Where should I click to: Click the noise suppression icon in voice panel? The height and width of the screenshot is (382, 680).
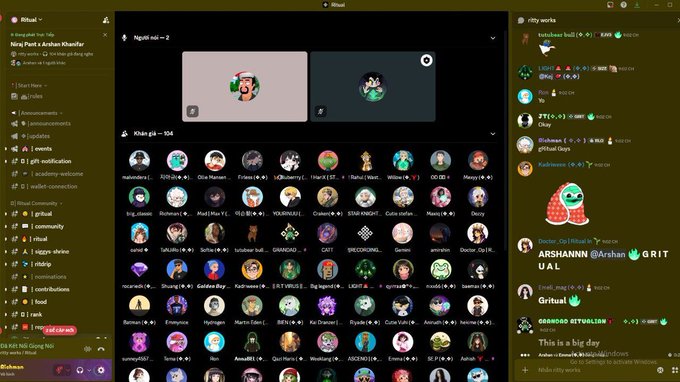[88, 349]
